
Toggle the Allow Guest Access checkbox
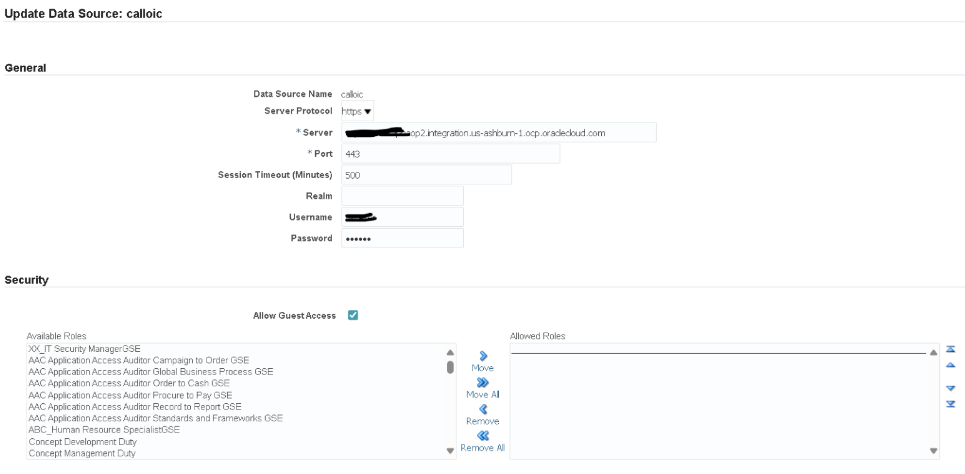[x=353, y=316]
